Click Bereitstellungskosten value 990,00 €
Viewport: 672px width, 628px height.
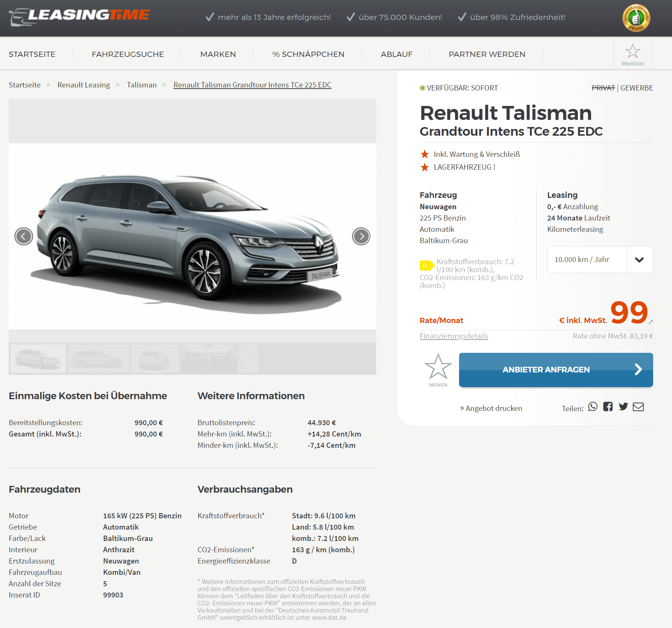coord(148,423)
